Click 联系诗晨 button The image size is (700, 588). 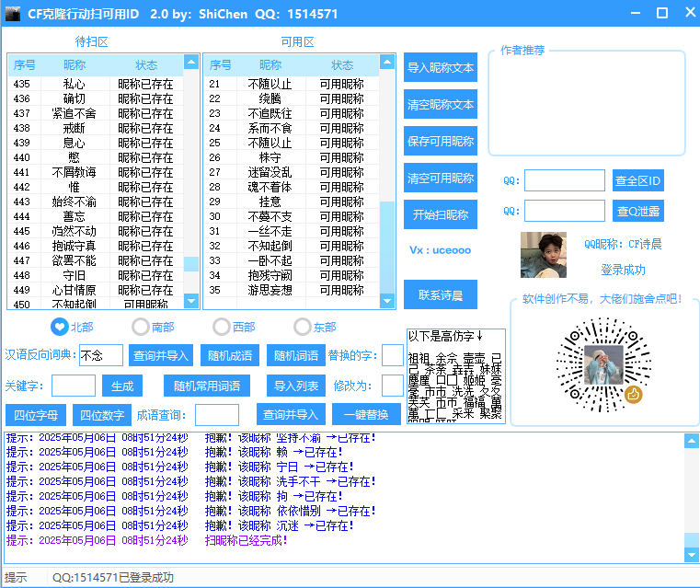pyautogui.click(x=441, y=294)
